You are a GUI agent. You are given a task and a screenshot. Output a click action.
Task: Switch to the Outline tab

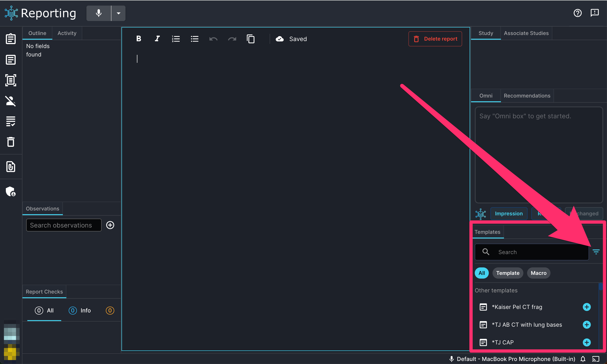coord(37,33)
